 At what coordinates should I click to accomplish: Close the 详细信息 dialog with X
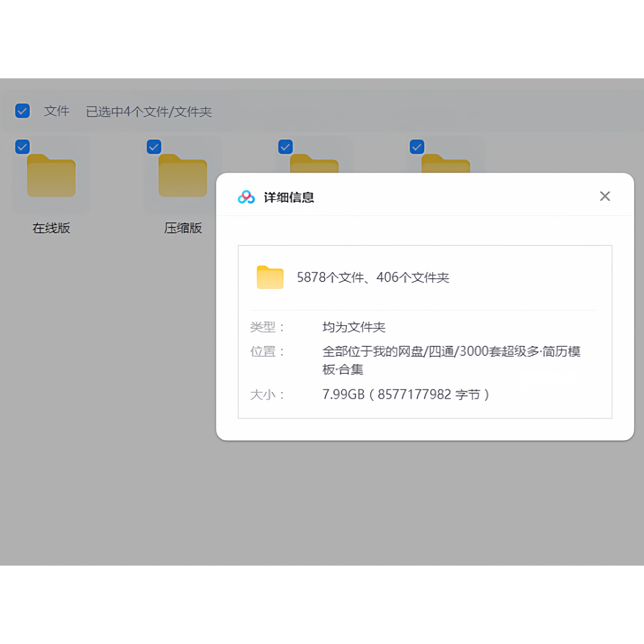(x=605, y=196)
